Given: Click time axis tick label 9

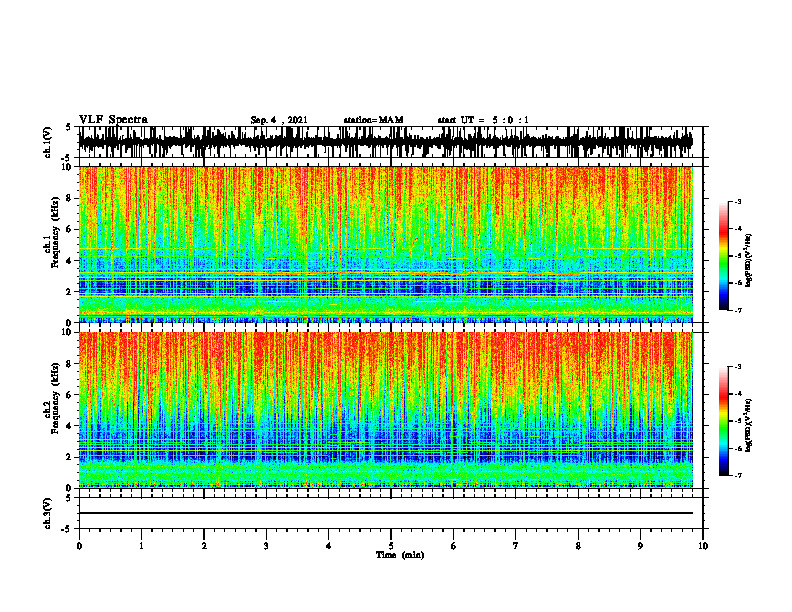Looking at the screenshot, I should 640,546.
